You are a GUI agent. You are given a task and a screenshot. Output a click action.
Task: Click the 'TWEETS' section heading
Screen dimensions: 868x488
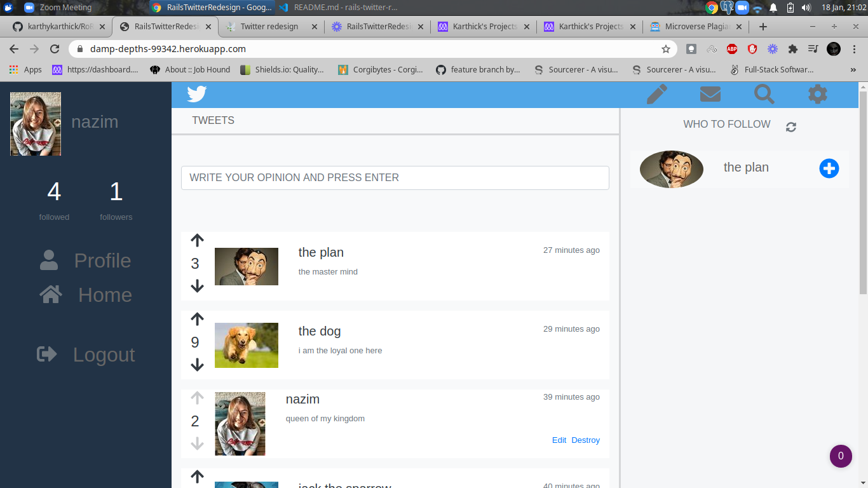[x=213, y=120]
